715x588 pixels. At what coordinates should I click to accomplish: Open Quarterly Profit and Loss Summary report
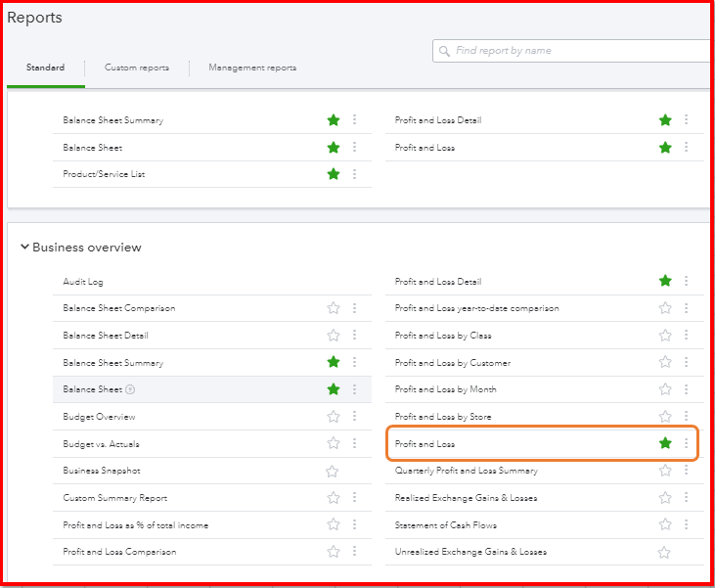click(466, 471)
